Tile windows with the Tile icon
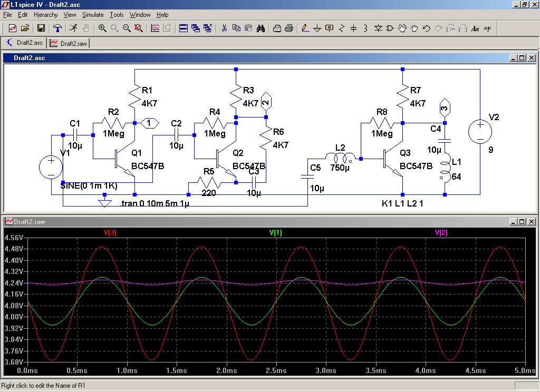This screenshot has width=540, height=392. point(184,28)
